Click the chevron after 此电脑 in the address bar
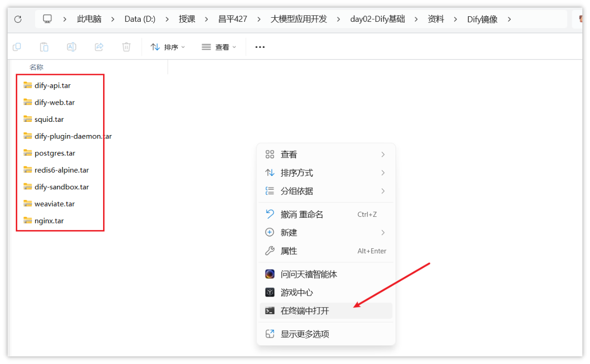The height and width of the screenshot is (364, 590). point(113,19)
